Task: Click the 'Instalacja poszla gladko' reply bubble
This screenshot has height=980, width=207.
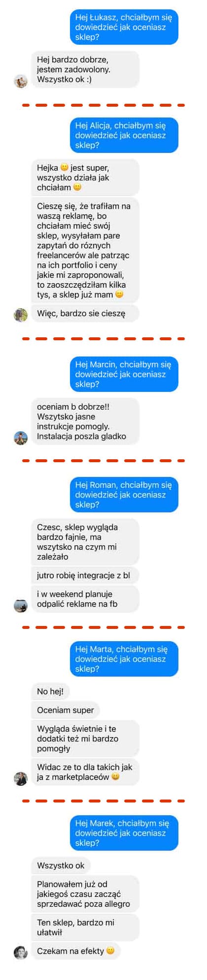Action: tap(85, 421)
